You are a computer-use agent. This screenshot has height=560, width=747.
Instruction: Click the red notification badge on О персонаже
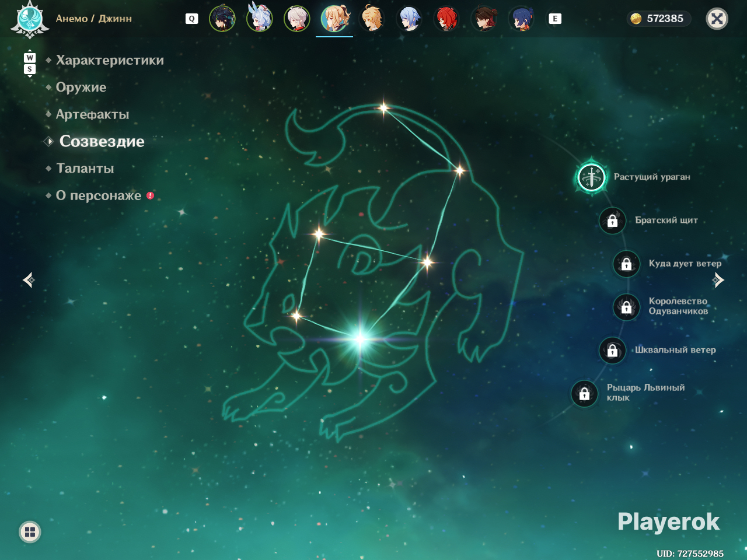150,195
